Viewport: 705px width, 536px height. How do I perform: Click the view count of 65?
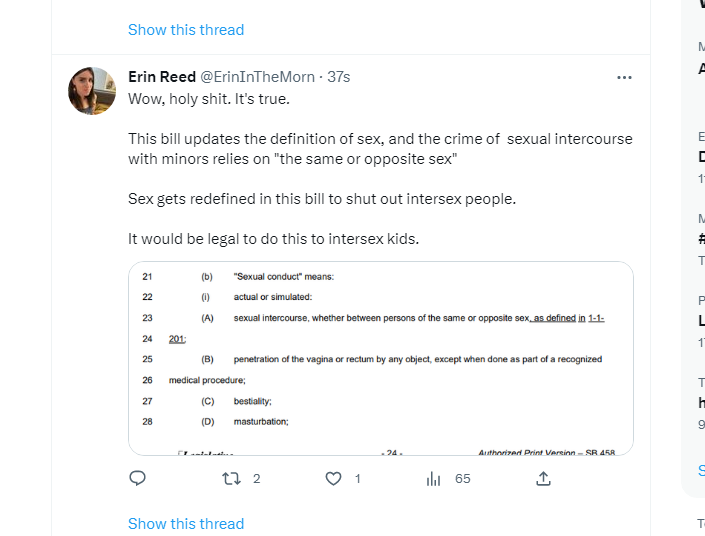pyautogui.click(x=462, y=479)
